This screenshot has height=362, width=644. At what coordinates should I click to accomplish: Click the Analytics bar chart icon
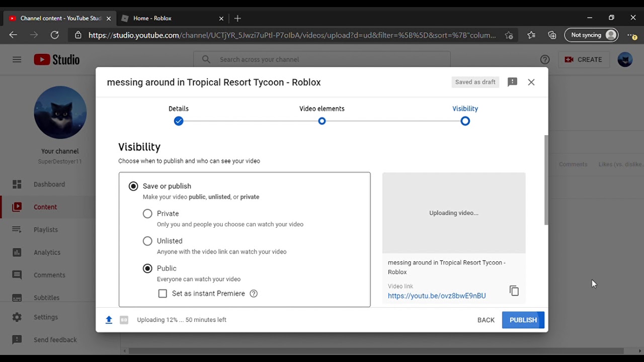point(17,252)
